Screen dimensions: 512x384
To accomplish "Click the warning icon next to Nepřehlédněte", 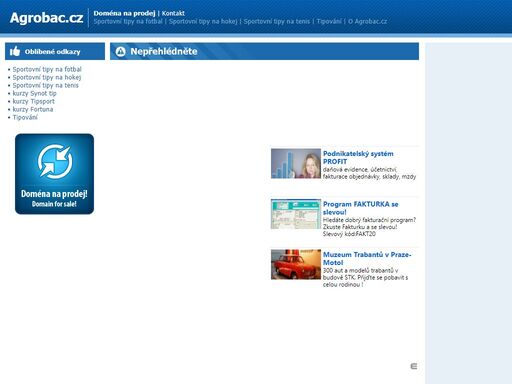I will (x=120, y=51).
